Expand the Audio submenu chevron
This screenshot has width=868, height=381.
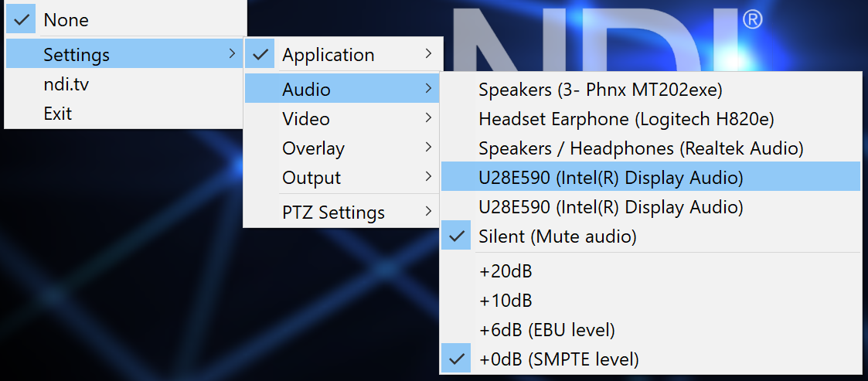coord(428,89)
